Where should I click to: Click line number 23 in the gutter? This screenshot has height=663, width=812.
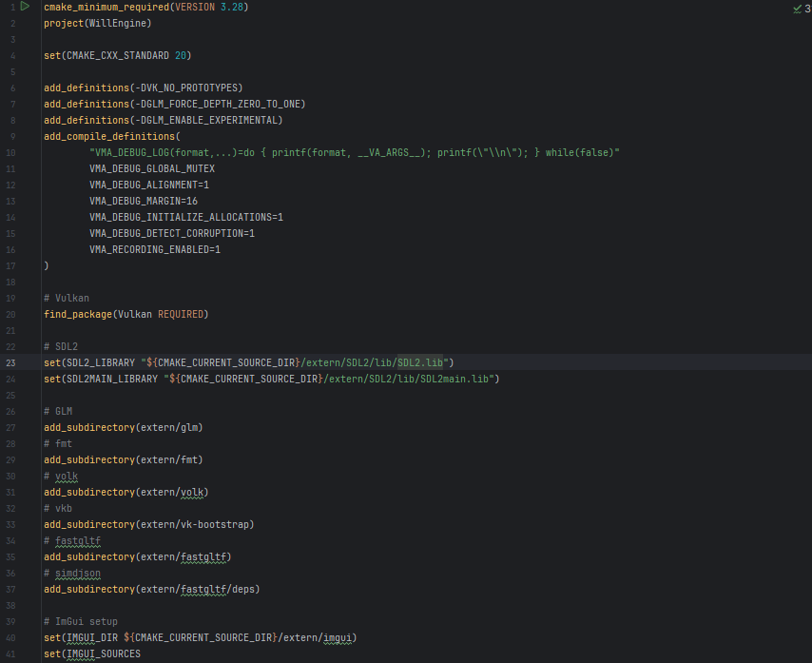pos(12,361)
